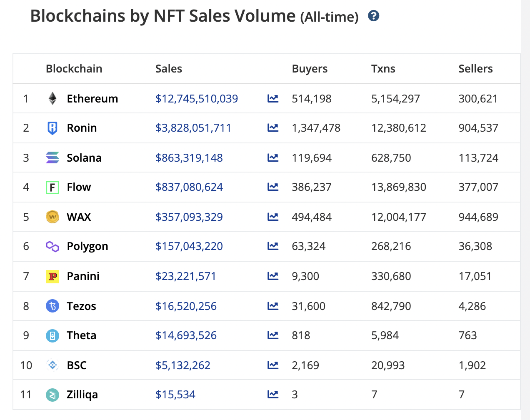The height and width of the screenshot is (420, 530).
Task: Click the Ethereum logo icon
Action: pos(52,99)
